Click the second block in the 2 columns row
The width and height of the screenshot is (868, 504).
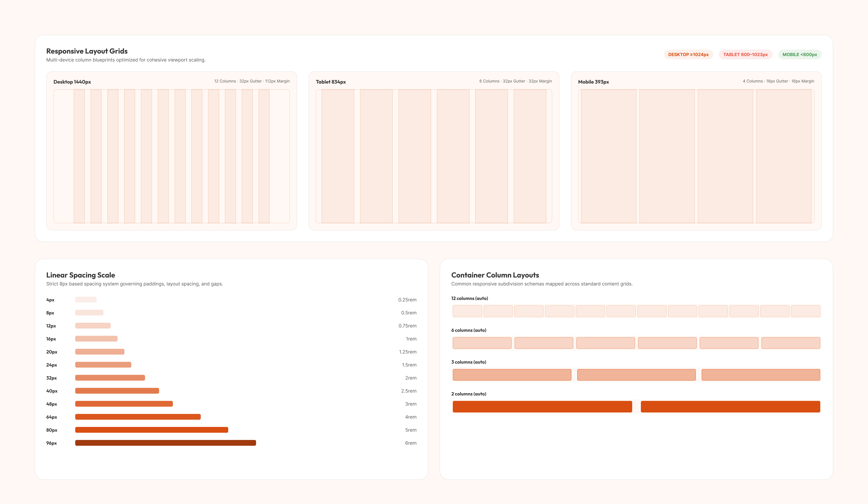point(730,406)
